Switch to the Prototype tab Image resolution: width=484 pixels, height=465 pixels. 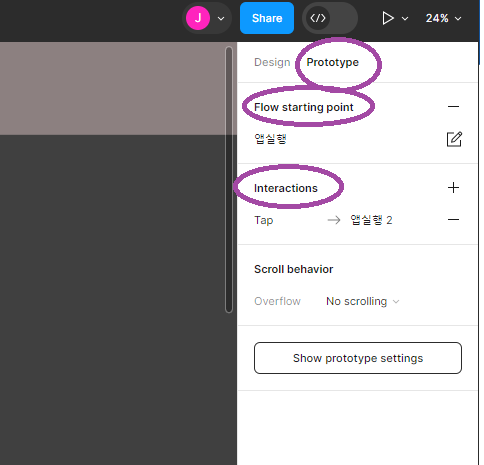pos(332,62)
